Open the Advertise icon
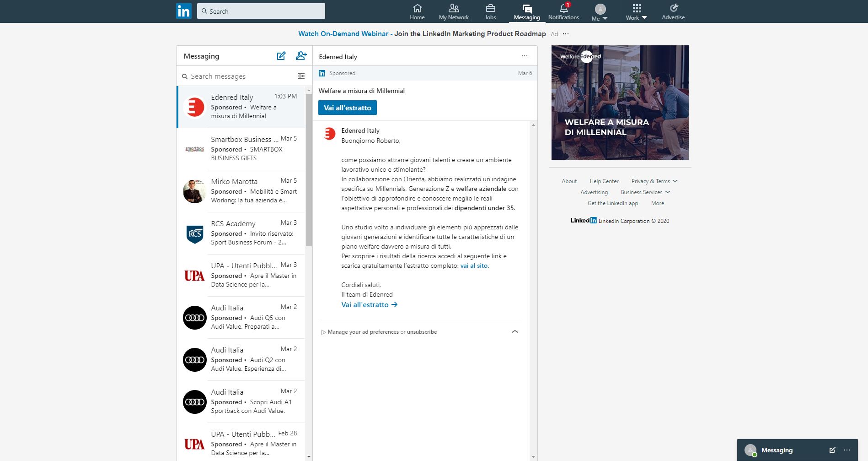Image resolution: width=868 pixels, height=461 pixels. 673,12
